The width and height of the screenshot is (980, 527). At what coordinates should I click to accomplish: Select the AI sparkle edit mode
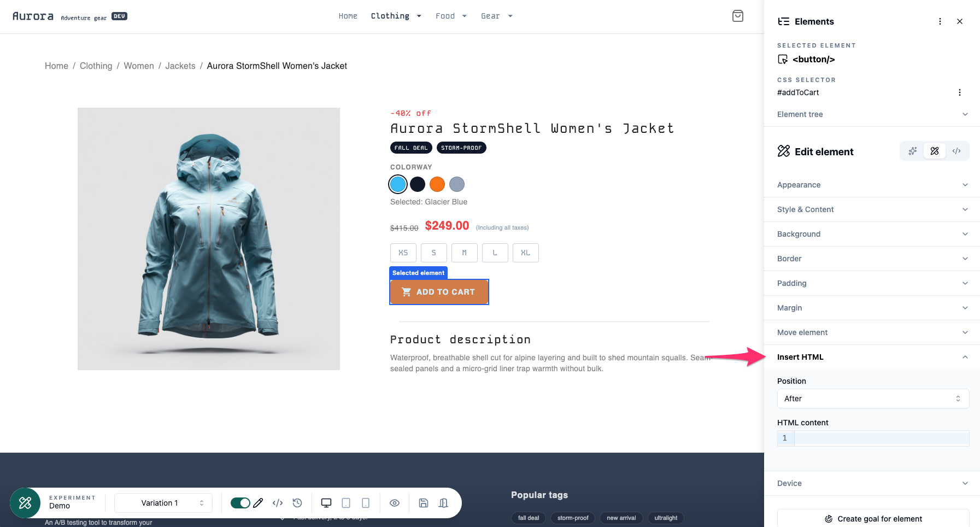(x=913, y=151)
